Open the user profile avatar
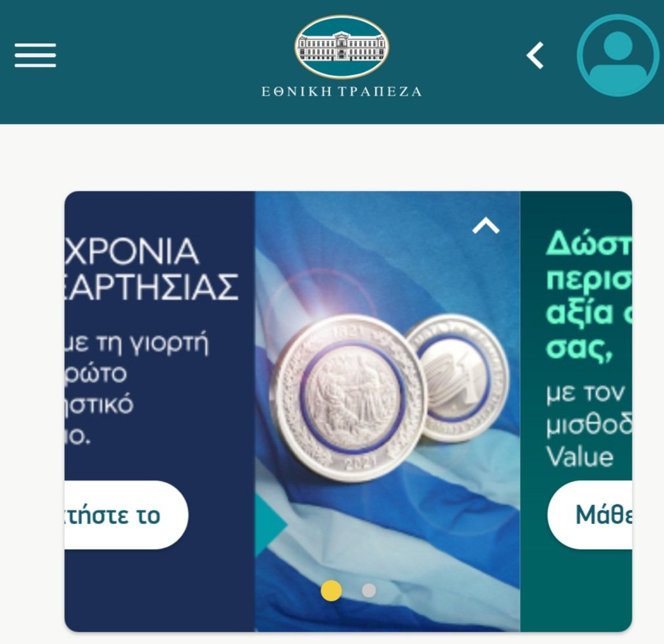 point(618,56)
